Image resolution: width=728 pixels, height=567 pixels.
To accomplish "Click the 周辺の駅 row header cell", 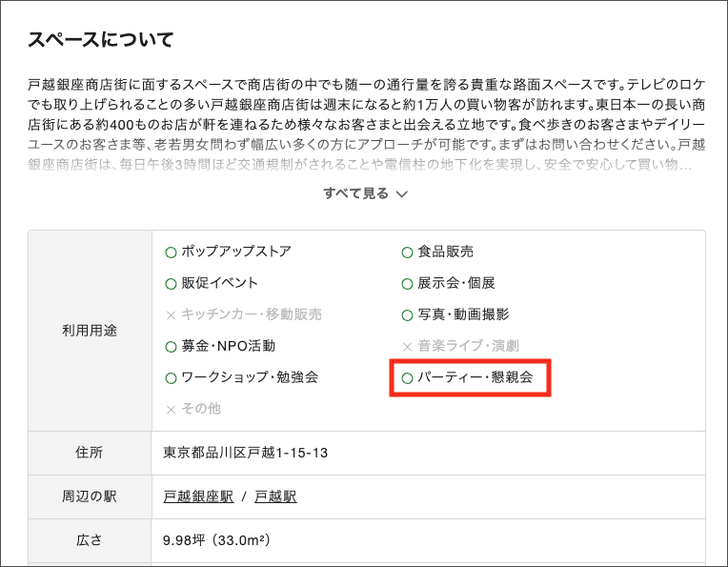I will [x=90, y=496].
